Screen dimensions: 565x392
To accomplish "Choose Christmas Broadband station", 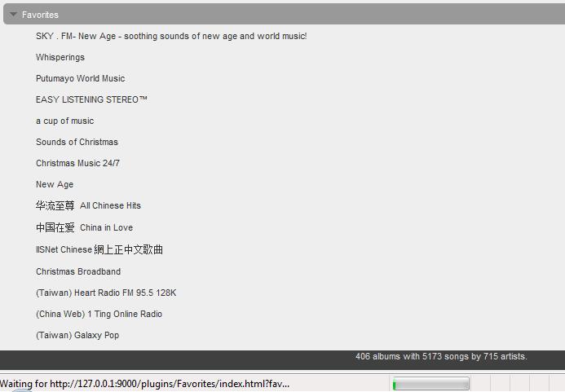I will pyautogui.click(x=78, y=271).
